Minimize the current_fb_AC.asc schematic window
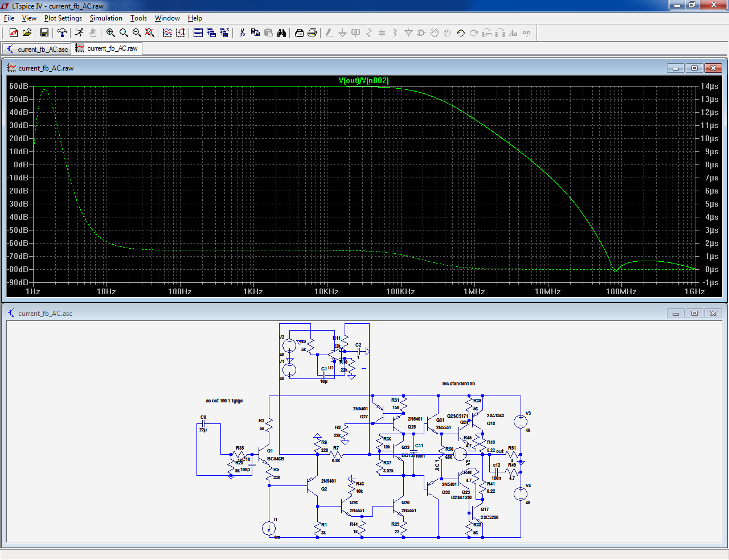This screenshot has height=560, width=729. [x=675, y=313]
